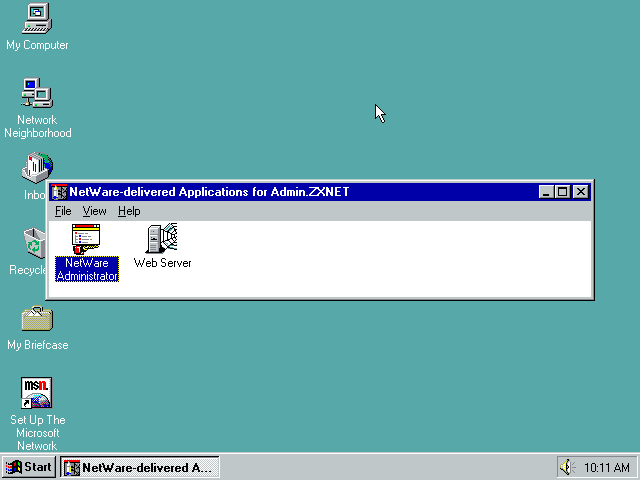The height and width of the screenshot is (480, 640).
Task: Click the My Computer desktop icon
Action: tap(37, 18)
